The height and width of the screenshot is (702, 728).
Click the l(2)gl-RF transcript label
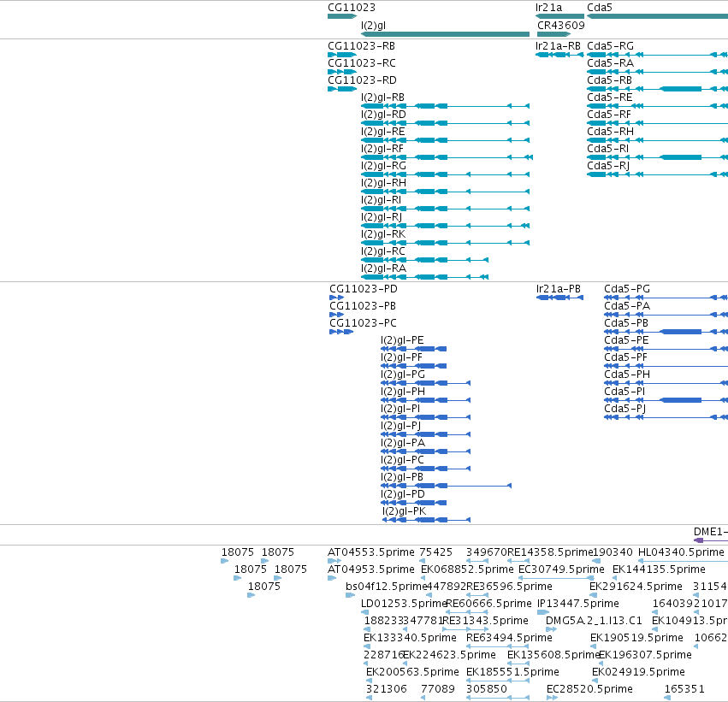[x=382, y=149]
